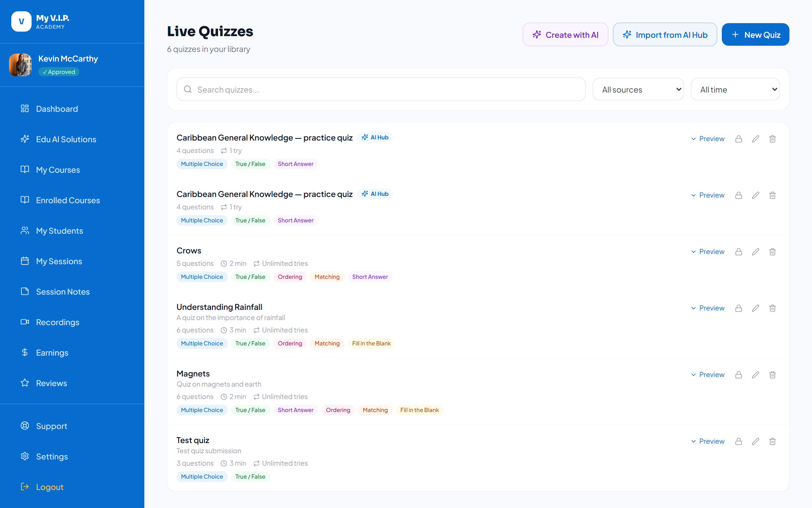The width and height of the screenshot is (812, 508).
Task: Delete the Understanding Rainfall quiz
Action: click(x=773, y=308)
